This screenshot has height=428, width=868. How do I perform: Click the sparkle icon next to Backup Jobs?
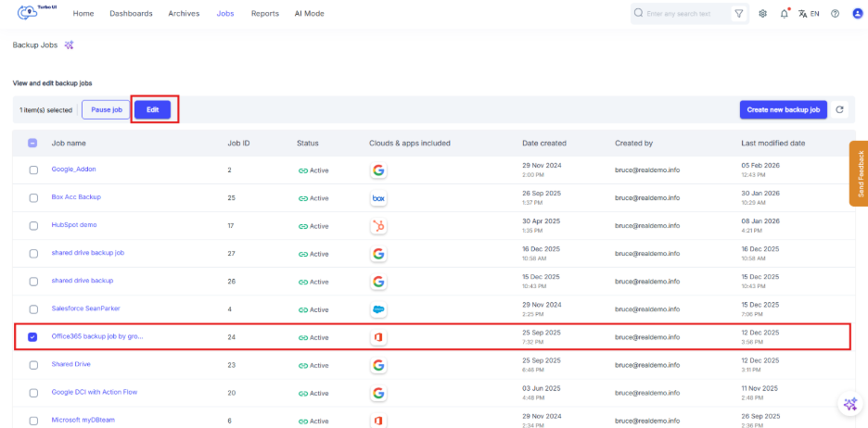tap(69, 44)
